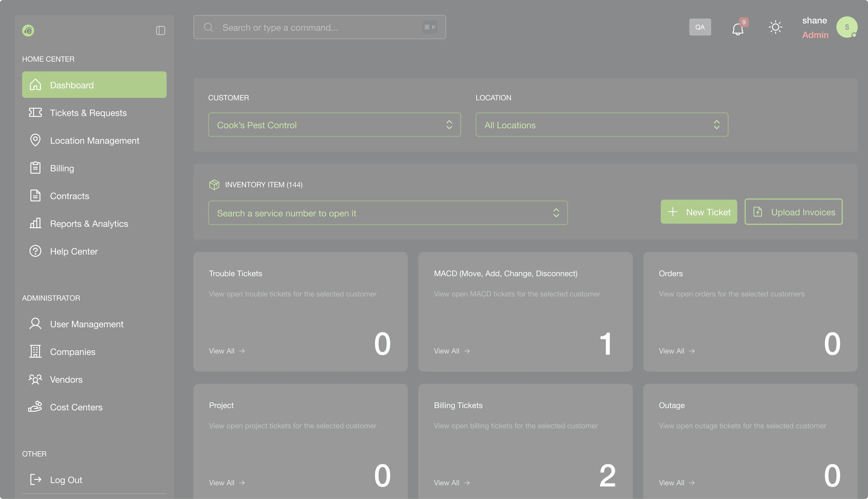Click the search magnifier icon
868x499 pixels.
[208, 27]
